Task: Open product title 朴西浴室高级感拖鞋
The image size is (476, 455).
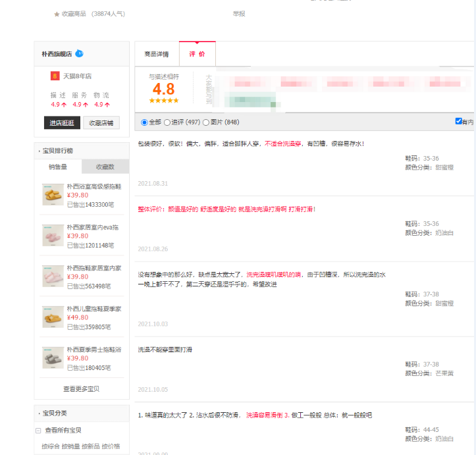Action: [94, 186]
